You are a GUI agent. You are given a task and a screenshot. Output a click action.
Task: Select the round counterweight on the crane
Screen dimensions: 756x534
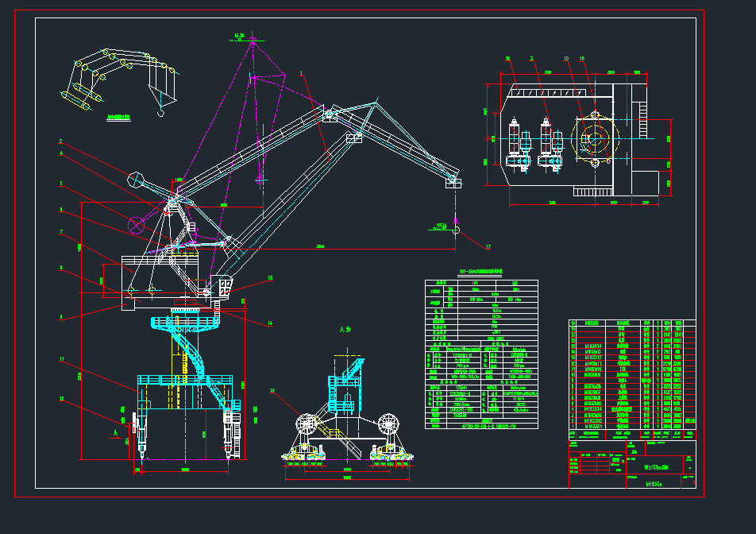pyautogui.click(x=137, y=180)
